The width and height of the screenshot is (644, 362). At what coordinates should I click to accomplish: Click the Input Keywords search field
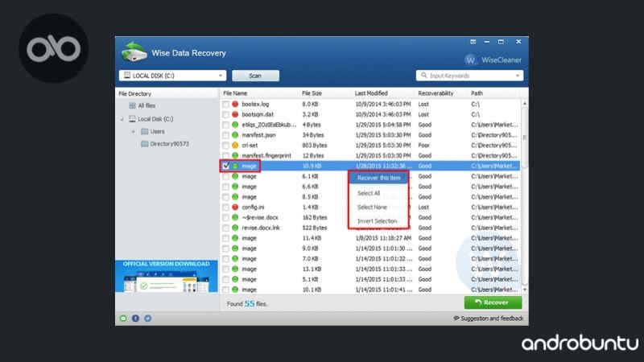tap(469, 76)
